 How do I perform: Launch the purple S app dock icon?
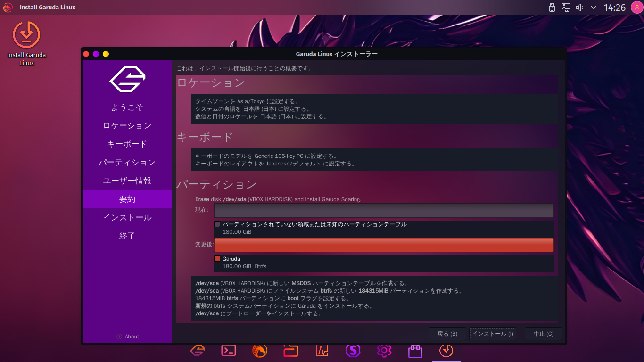tap(353, 350)
